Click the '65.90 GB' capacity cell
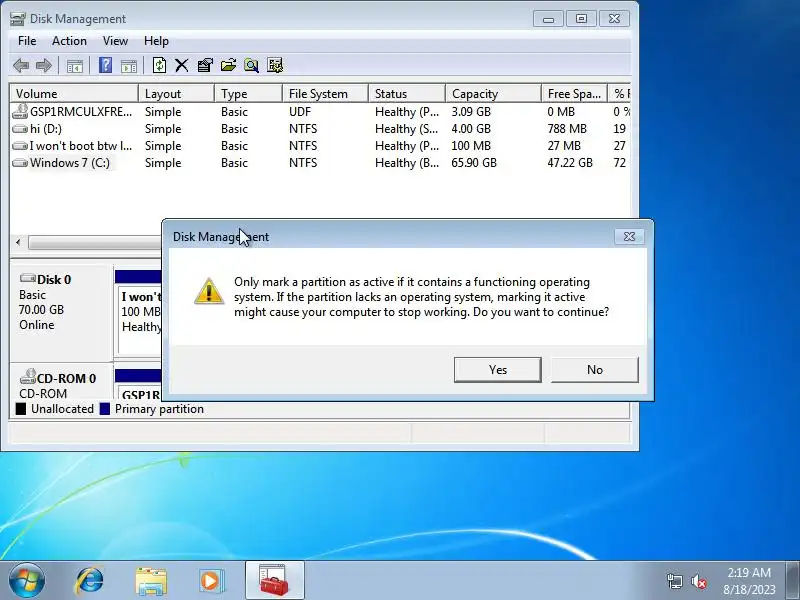This screenshot has width=800, height=600. coord(474,163)
